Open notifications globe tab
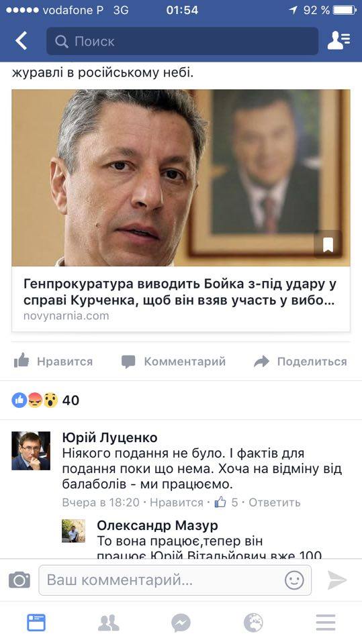The width and height of the screenshot is (362, 644). (x=253, y=623)
